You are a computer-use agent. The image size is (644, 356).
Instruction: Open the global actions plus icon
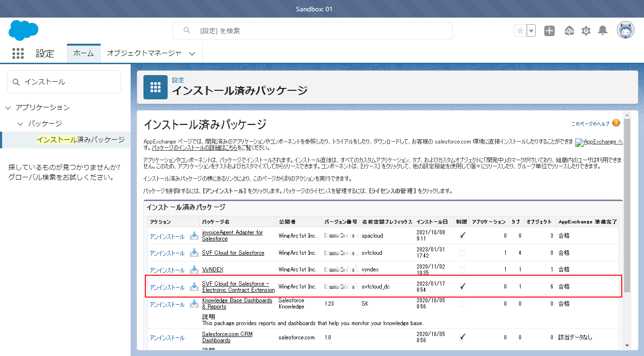(549, 30)
